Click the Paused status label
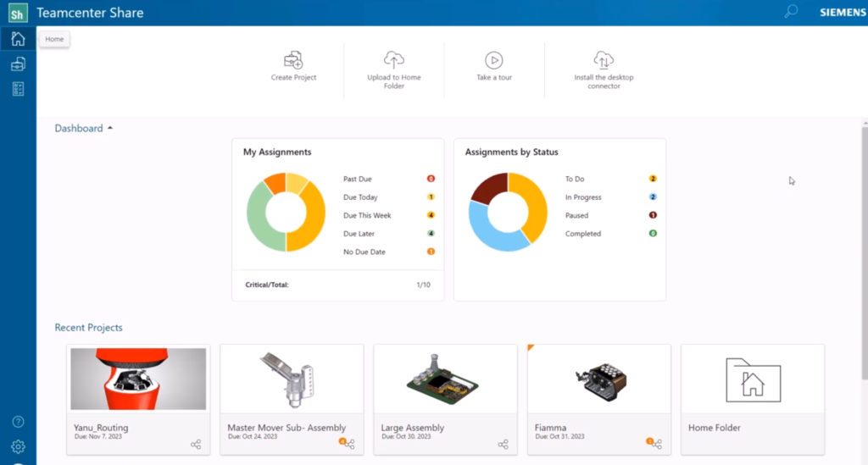This screenshot has width=868, height=465. coord(576,215)
